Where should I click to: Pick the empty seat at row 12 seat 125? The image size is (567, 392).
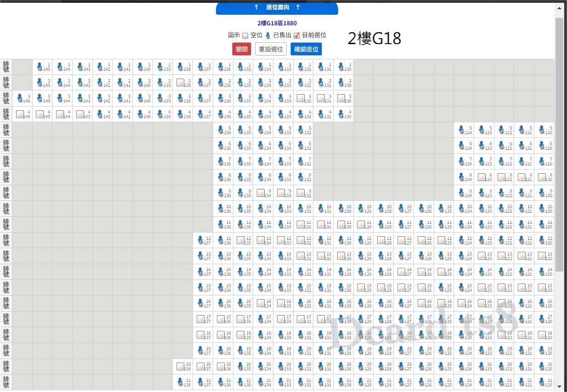pos(442,240)
